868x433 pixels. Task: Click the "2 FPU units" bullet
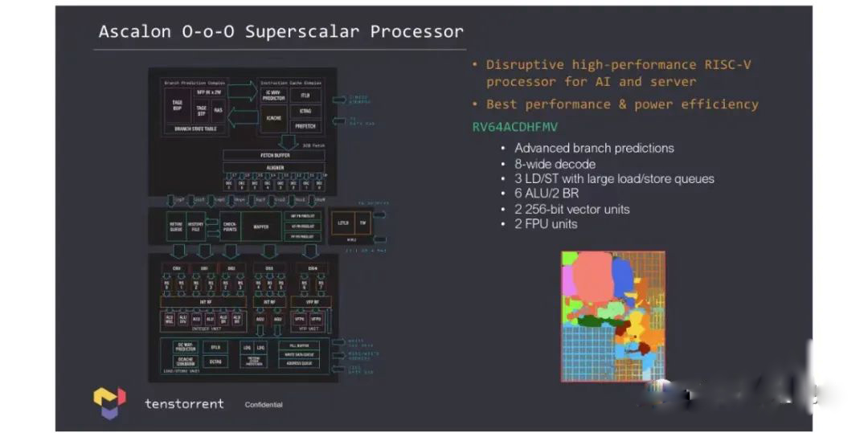(546, 224)
